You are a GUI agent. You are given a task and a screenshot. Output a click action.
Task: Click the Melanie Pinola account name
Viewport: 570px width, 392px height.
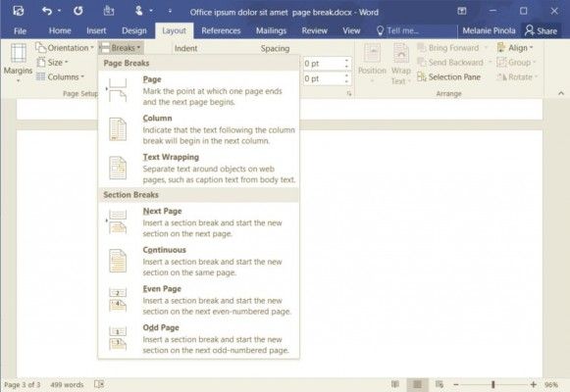click(489, 30)
